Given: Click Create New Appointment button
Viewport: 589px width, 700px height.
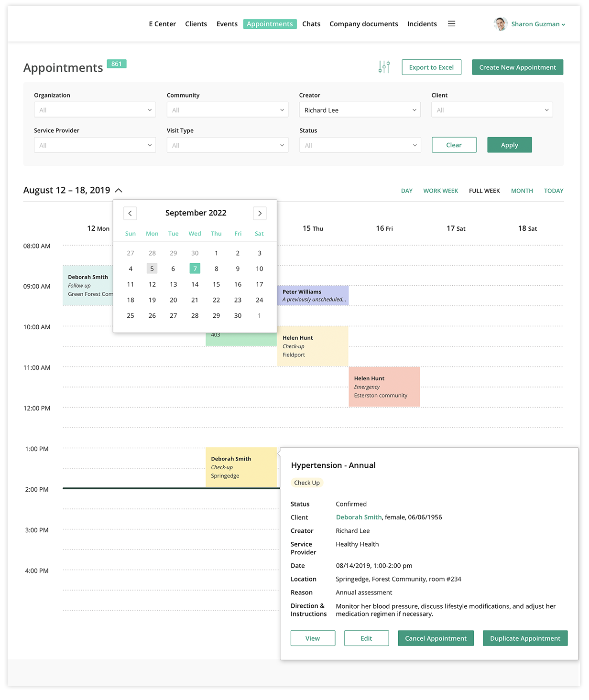Looking at the screenshot, I should pos(517,67).
